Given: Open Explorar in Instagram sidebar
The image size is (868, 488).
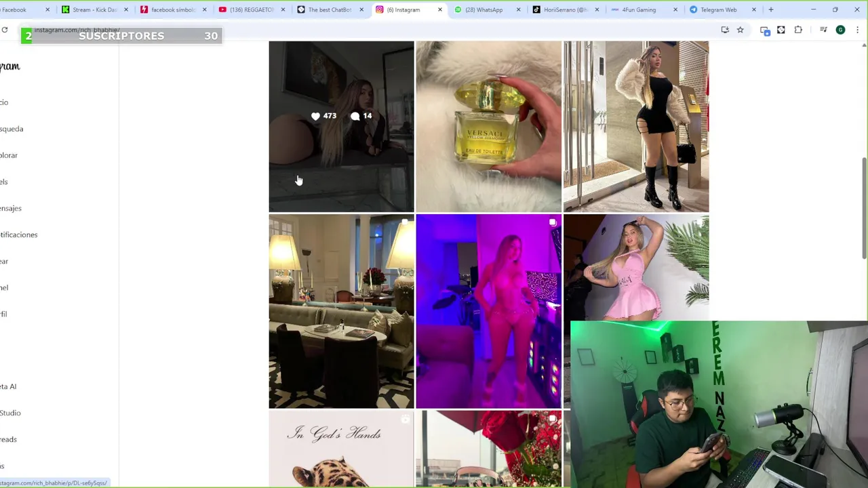Looking at the screenshot, I should (9, 155).
